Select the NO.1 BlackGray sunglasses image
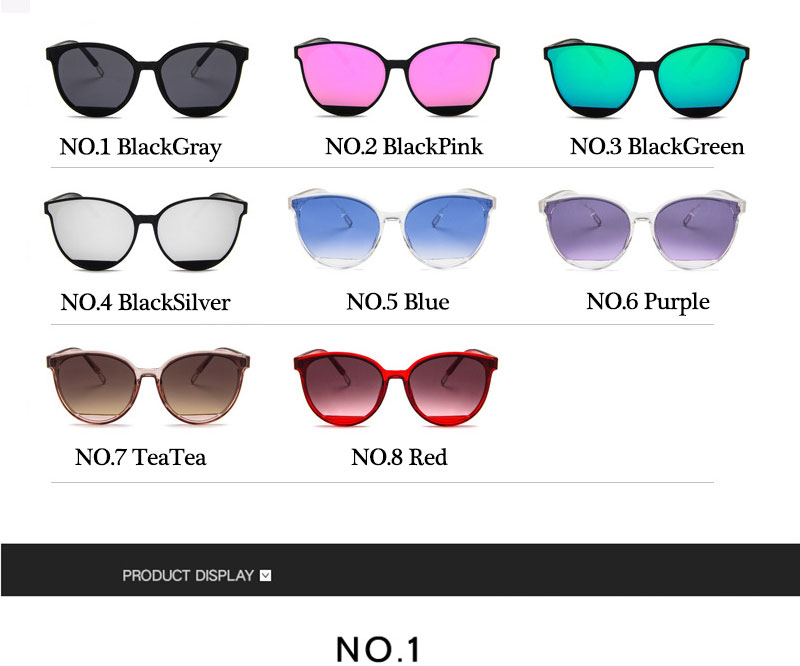The height and width of the screenshot is (666, 800). tap(147, 78)
